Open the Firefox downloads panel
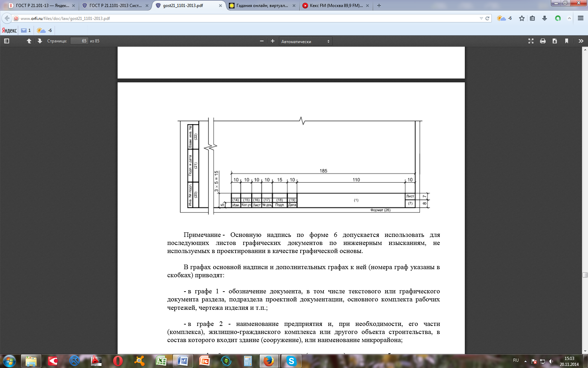Image resolution: width=588 pixels, height=368 pixels. pos(544,18)
